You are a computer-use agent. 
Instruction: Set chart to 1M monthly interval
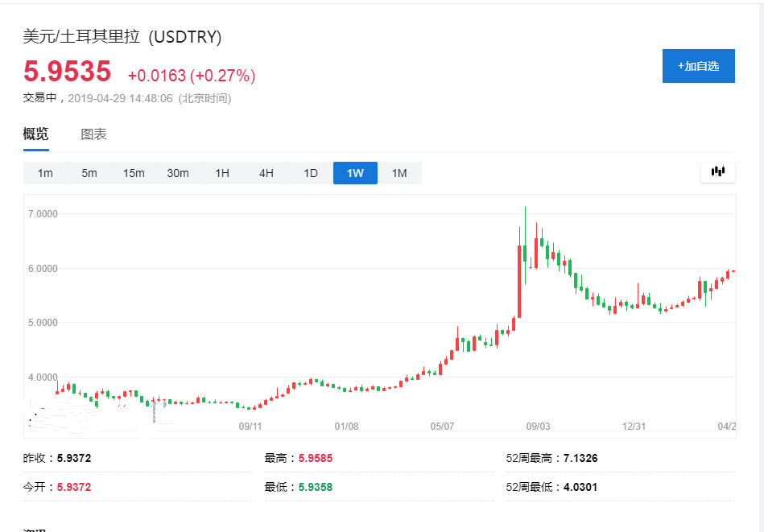tap(399, 173)
